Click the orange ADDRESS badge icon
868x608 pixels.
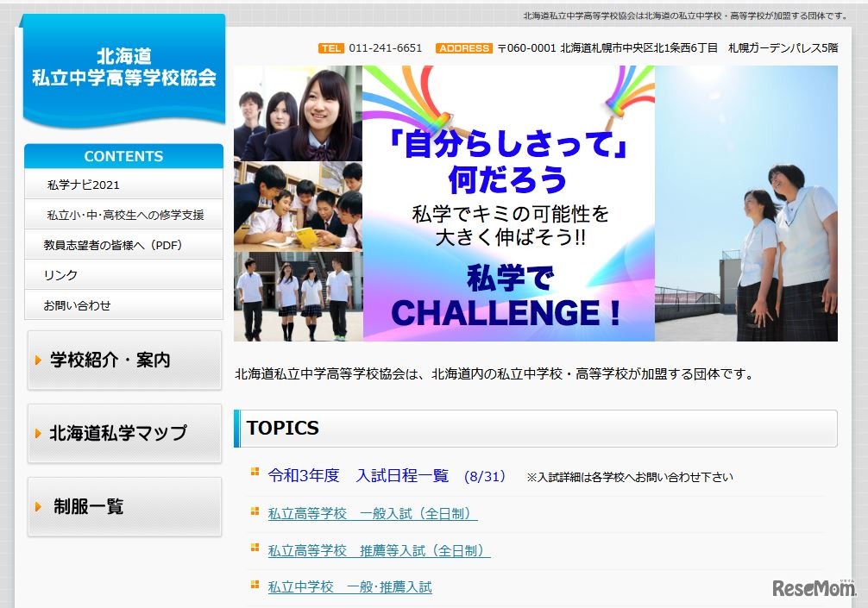[x=465, y=49]
